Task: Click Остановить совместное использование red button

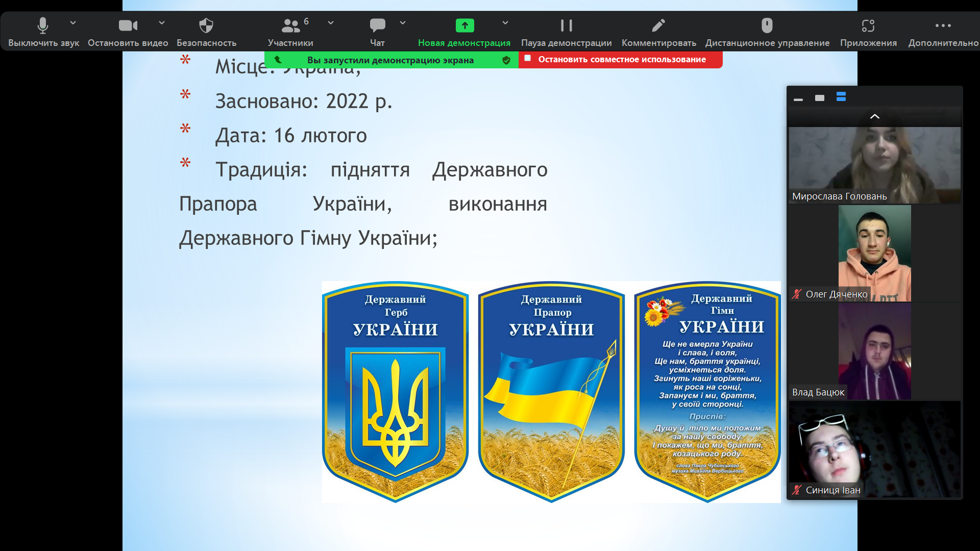Action: [621, 60]
